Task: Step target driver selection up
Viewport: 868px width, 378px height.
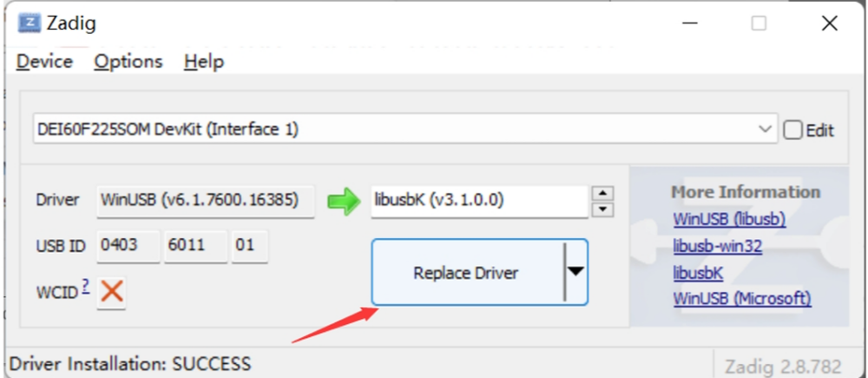Action: click(603, 194)
